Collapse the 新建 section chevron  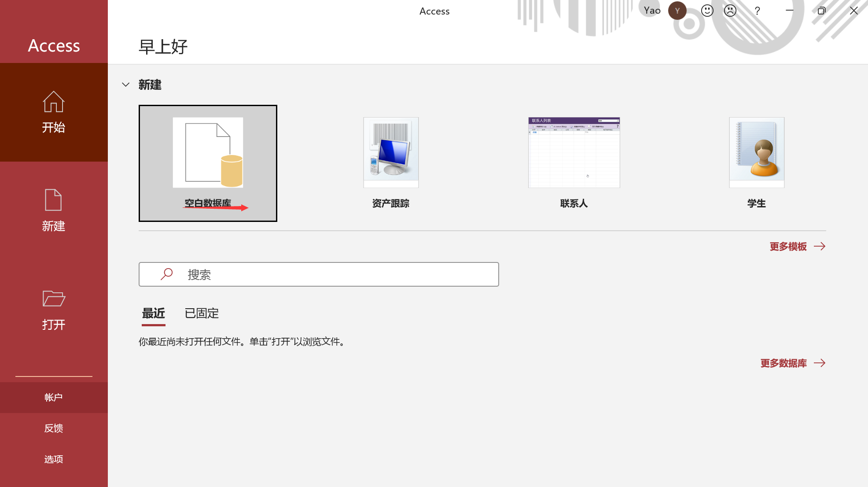(x=126, y=85)
